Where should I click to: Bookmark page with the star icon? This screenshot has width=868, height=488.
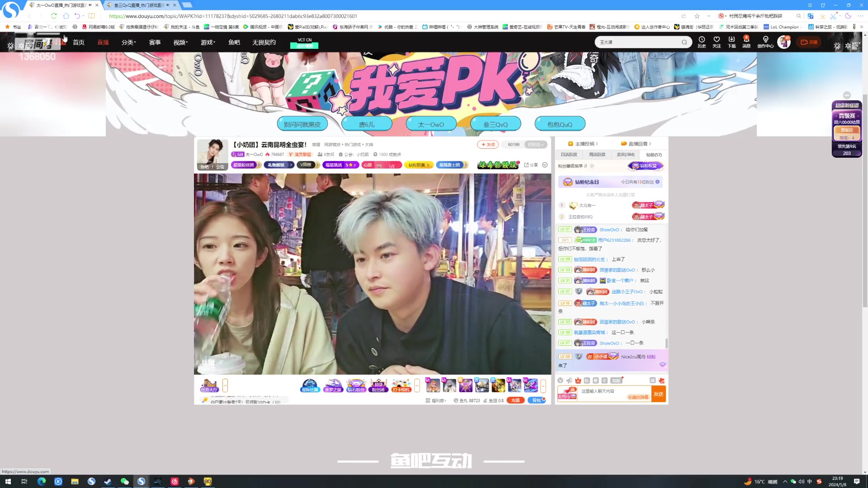click(697, 16)
